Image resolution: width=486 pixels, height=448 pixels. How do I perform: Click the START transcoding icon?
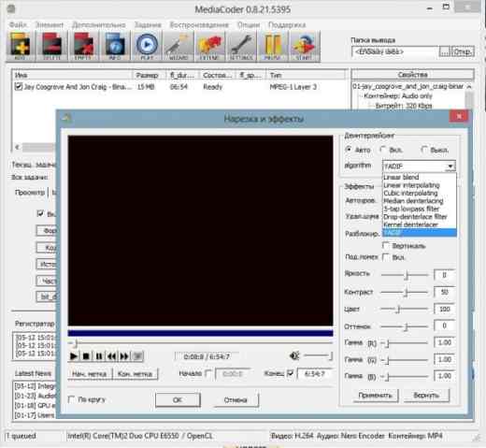305,46
